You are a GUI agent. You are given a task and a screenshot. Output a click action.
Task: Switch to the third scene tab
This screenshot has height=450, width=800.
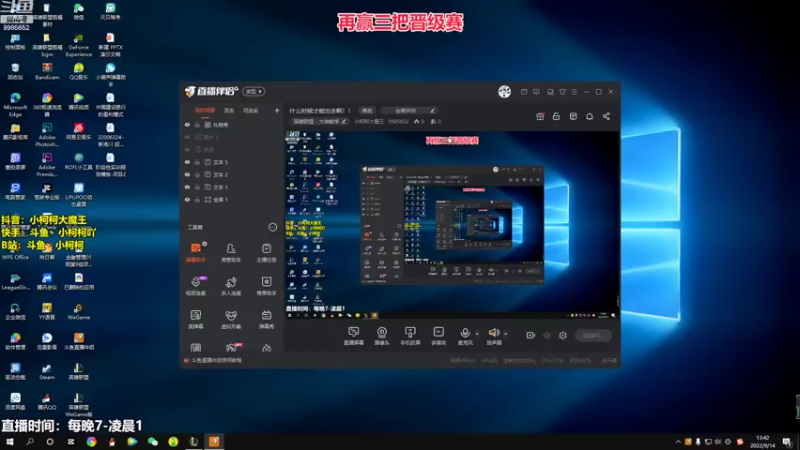pos(251,110)
